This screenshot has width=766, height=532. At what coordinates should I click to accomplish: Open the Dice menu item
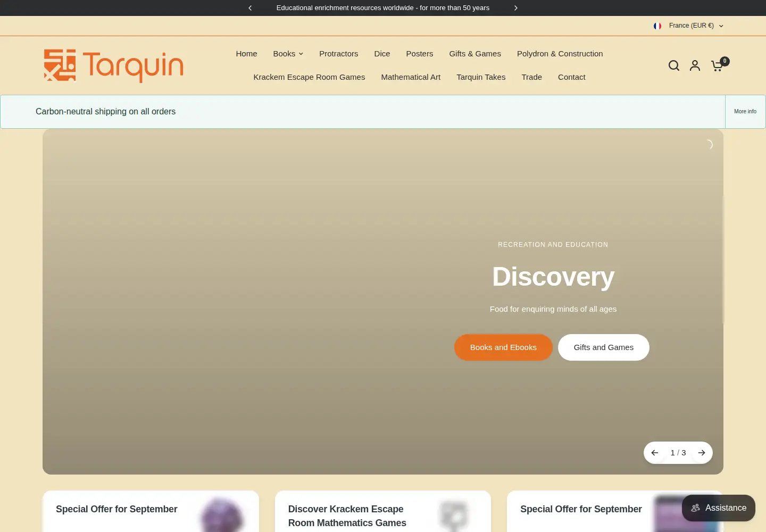382,54
